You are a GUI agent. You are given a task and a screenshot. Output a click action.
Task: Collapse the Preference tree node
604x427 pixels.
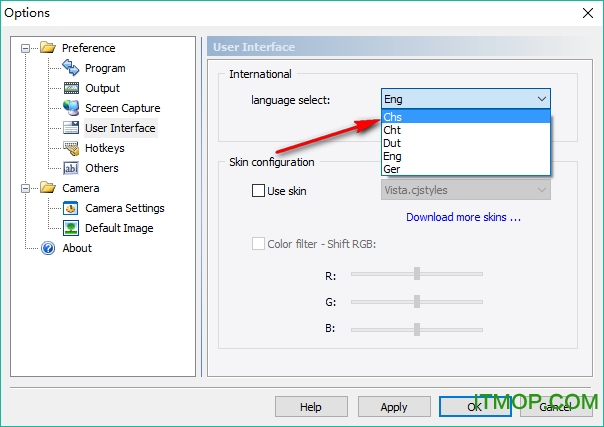(26, 48)
